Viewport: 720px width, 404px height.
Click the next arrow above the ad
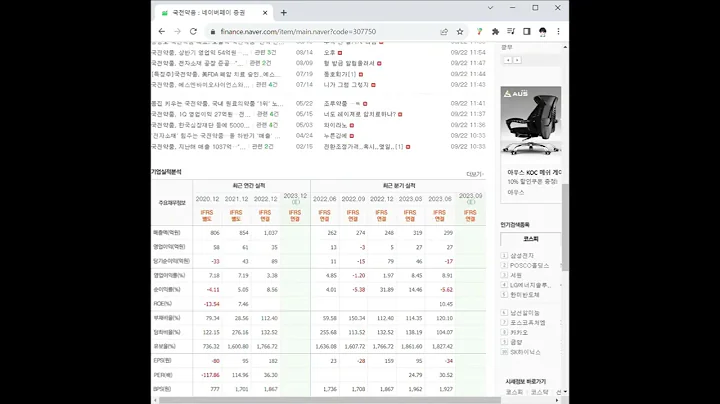(x=517, y=60)
